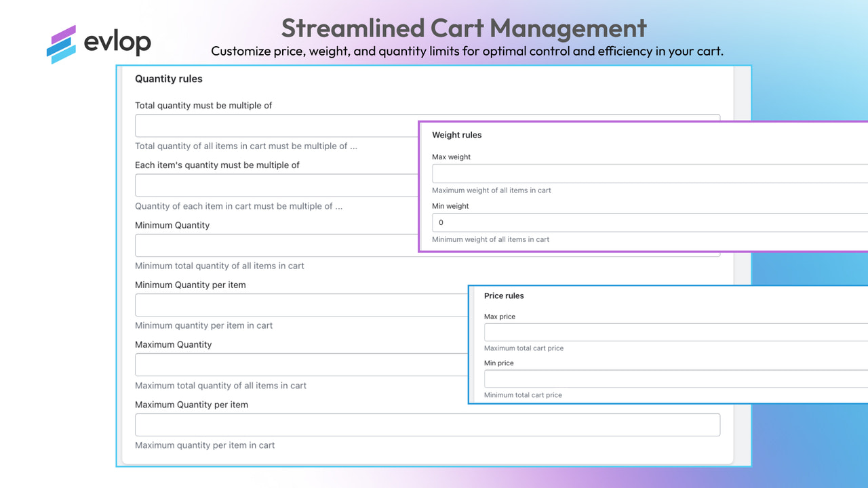Screen dimensions: 868x488
Task: Click the subtitle about customizing price and weight
Action: point(467,50)
